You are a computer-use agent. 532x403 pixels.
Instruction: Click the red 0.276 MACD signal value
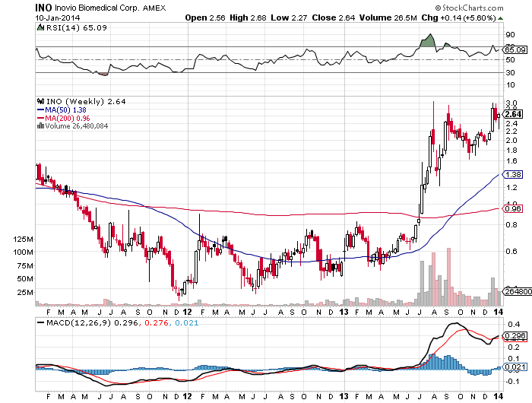pos(157,322)
